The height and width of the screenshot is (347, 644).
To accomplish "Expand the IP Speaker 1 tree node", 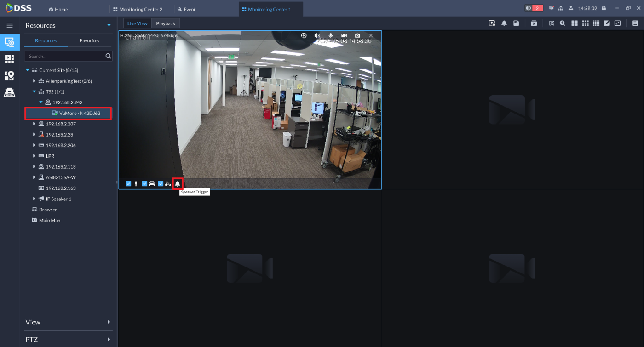I will [x=34, y=199].
